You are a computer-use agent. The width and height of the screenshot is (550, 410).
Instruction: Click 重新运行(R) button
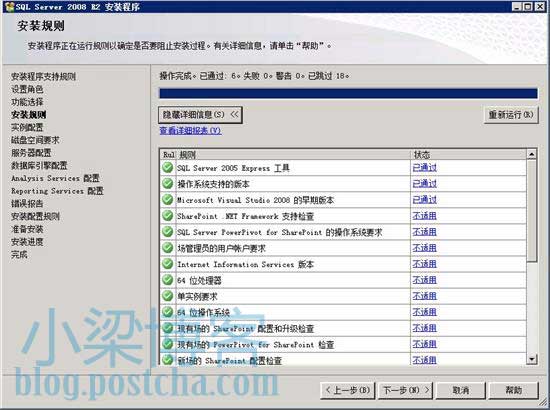[511, 115]
